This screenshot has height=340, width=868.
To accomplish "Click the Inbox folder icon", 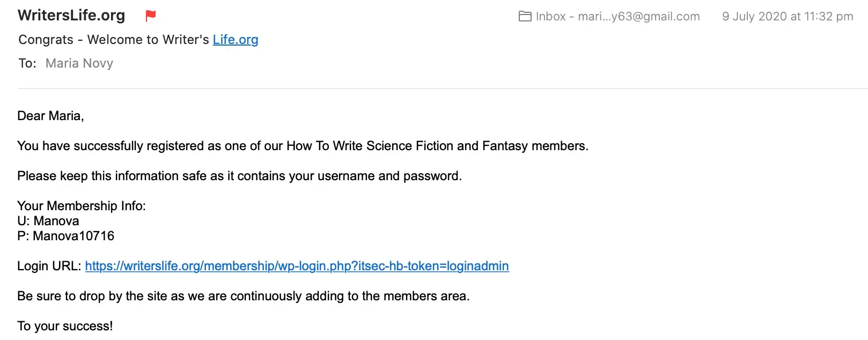I will [x=525, y=17].
